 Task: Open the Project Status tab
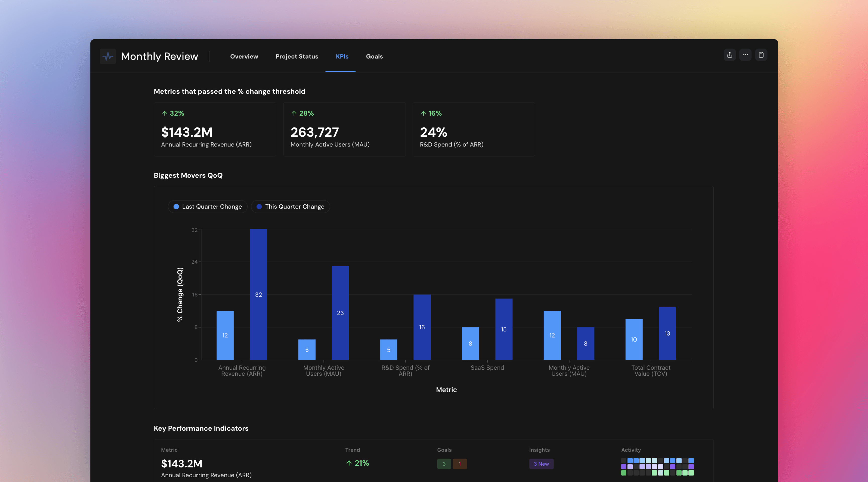coord(297,56)
